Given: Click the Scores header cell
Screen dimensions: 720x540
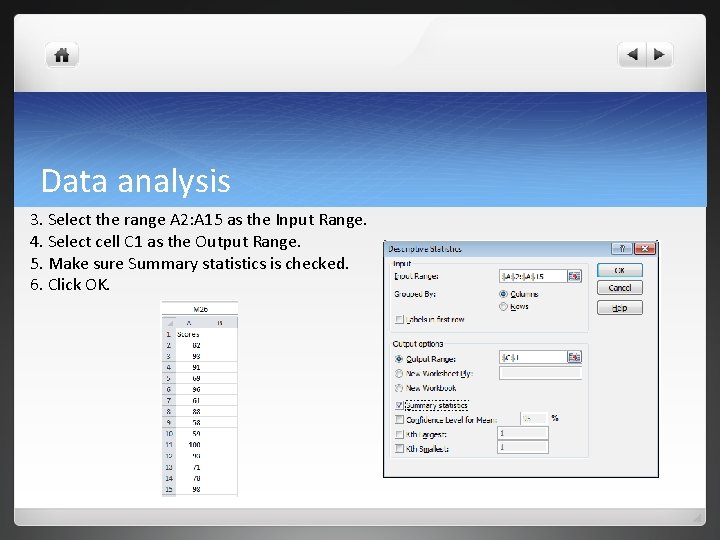Looking at the screenshot, I should (189, 334).
